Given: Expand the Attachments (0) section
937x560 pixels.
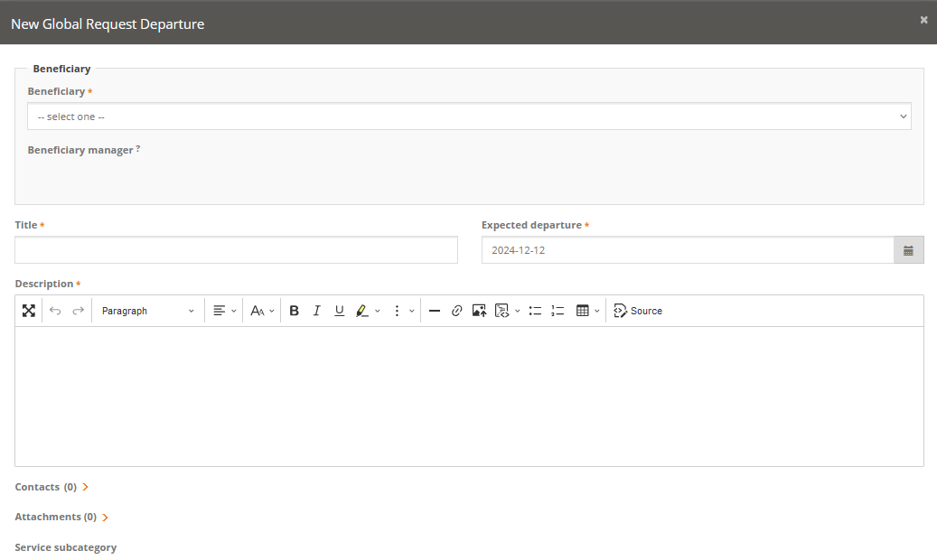Looking at the screenshot, I should [61, 518].
